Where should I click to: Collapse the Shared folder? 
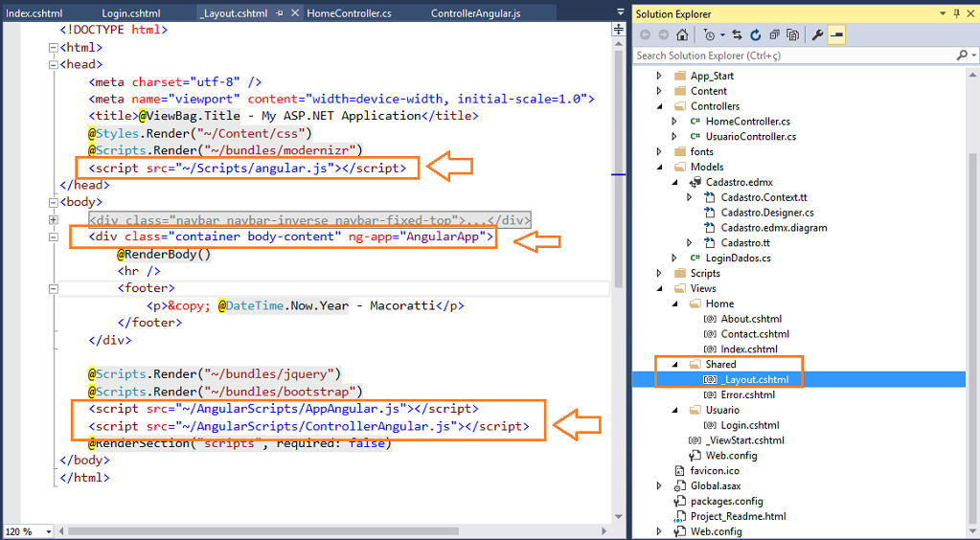(x=675, y=365)
